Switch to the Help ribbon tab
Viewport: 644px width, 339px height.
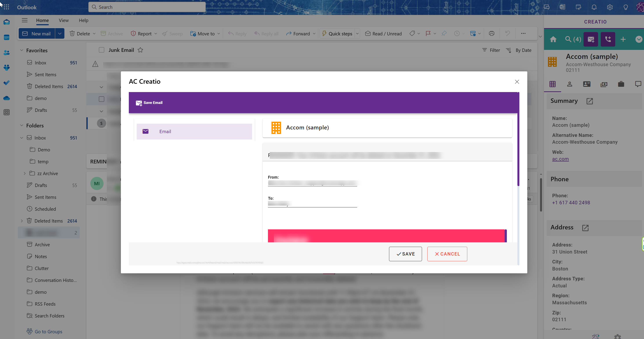(x=84, y=20)
